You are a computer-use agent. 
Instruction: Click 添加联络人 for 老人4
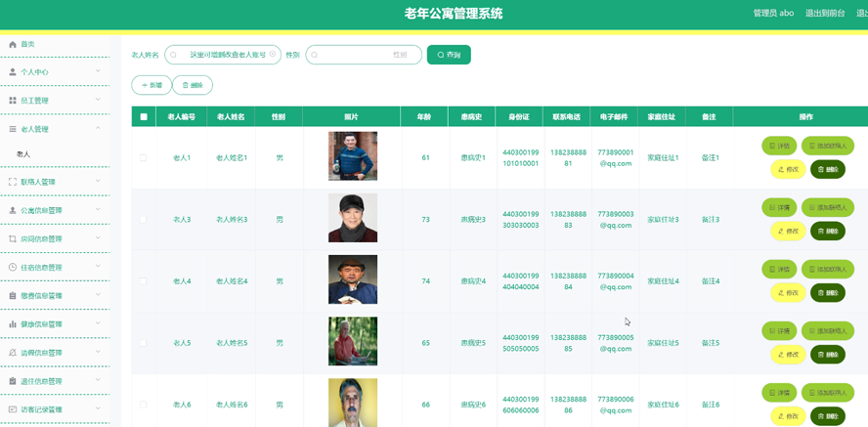coord(828,270)
